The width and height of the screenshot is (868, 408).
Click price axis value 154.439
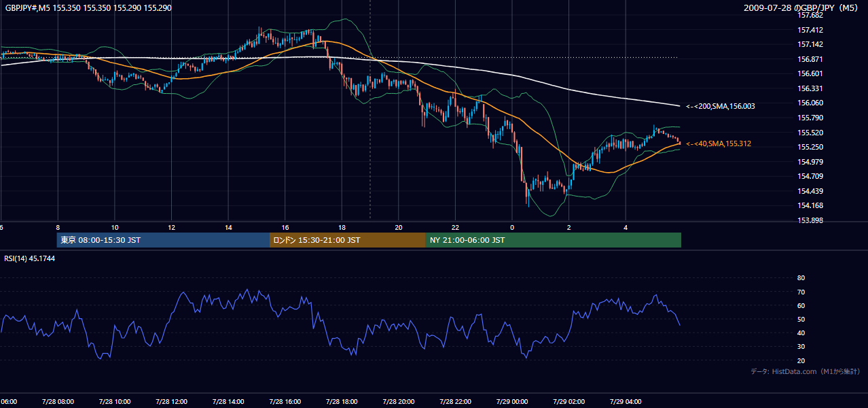[811, 191]
